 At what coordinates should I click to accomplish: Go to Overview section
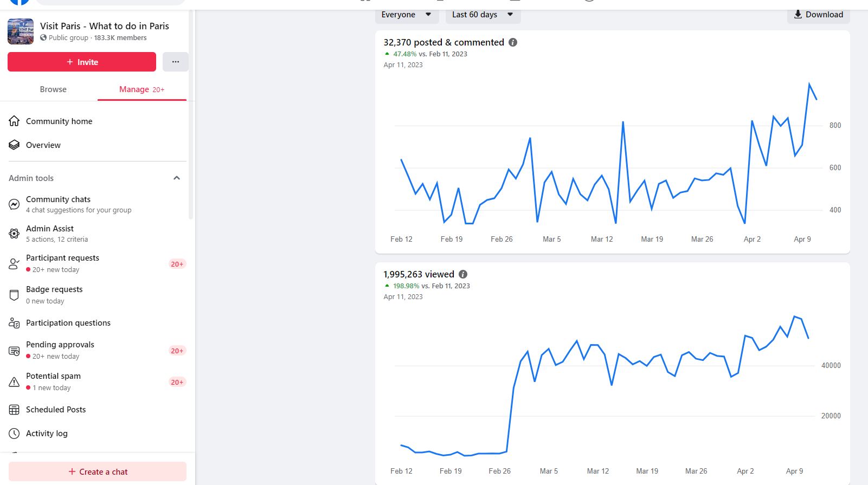(98, 145)
